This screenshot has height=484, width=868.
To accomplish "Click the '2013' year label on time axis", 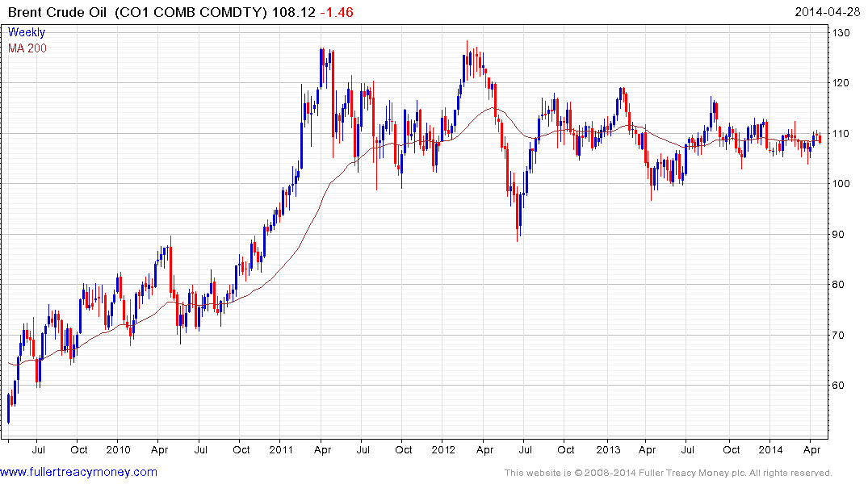I will pos(608,449).
